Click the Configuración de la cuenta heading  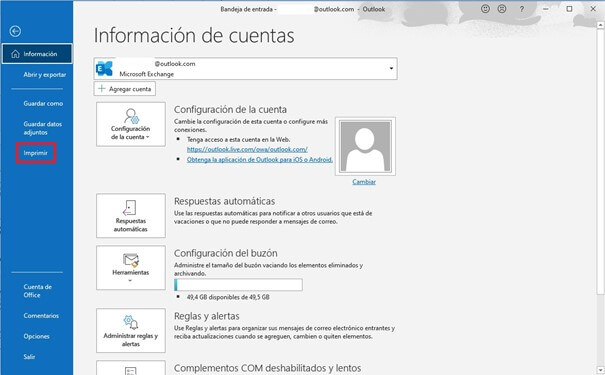click(x=230, y=110)
